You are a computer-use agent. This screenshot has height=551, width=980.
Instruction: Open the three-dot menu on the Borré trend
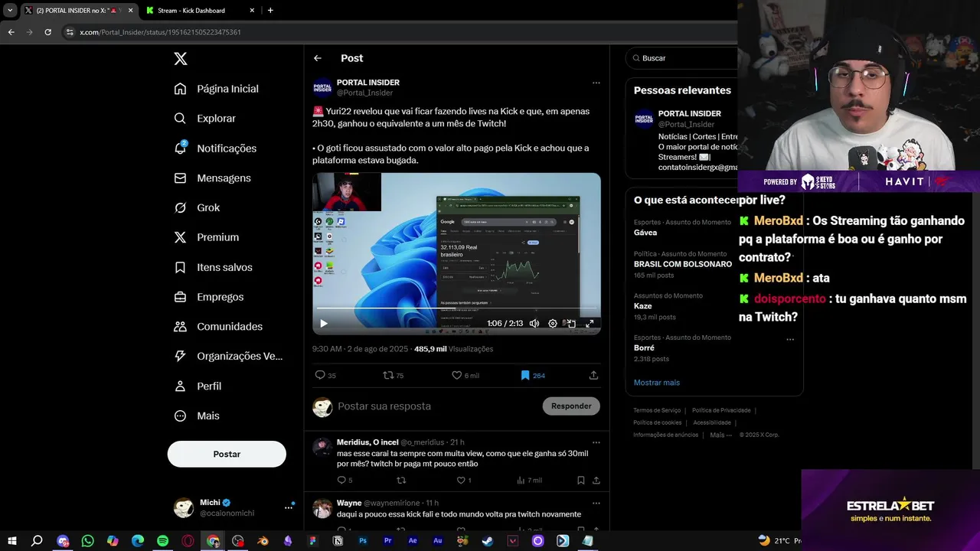(x=790, y=339)
